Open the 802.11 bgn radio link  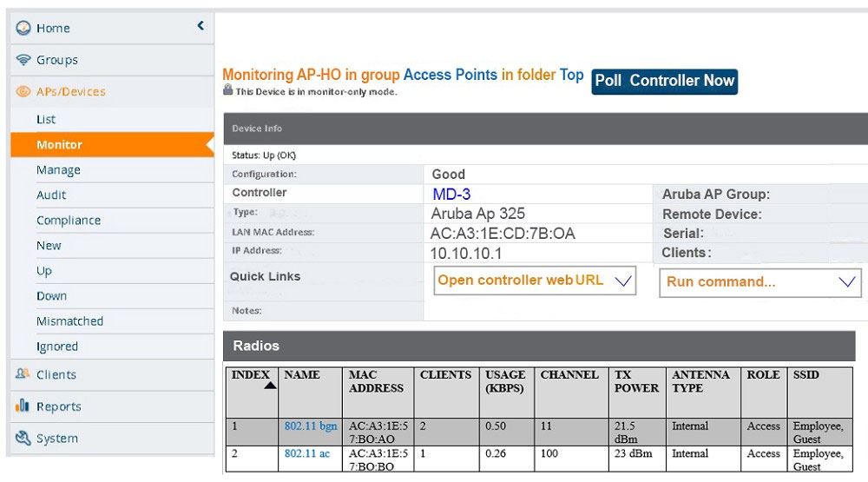click(311, 426)
